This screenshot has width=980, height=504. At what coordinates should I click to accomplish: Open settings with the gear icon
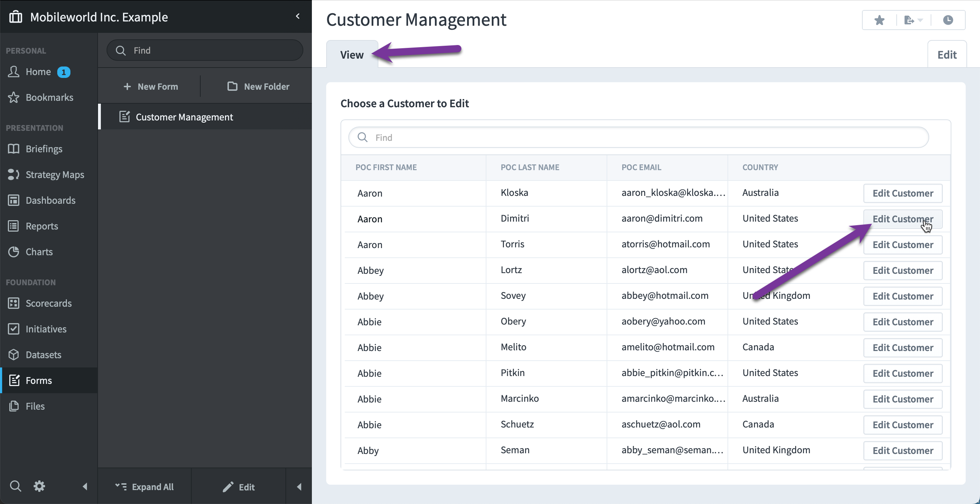click(39, 486)
